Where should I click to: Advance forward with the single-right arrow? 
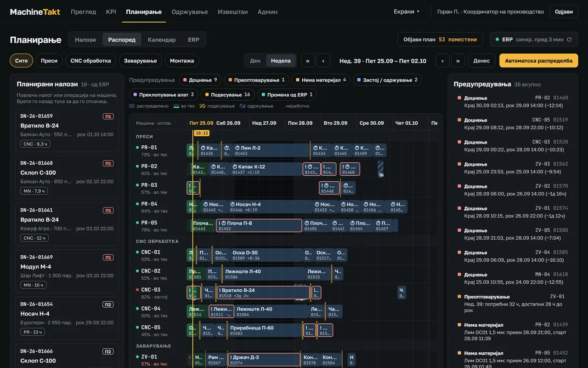pyautogui.click(x=442, y=61)
